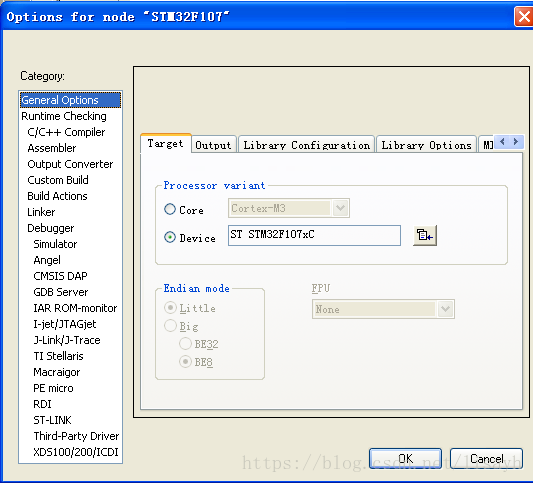
Task: Close the Options dialog with the X
Action: pyautogui.click(x=524, y=16)
